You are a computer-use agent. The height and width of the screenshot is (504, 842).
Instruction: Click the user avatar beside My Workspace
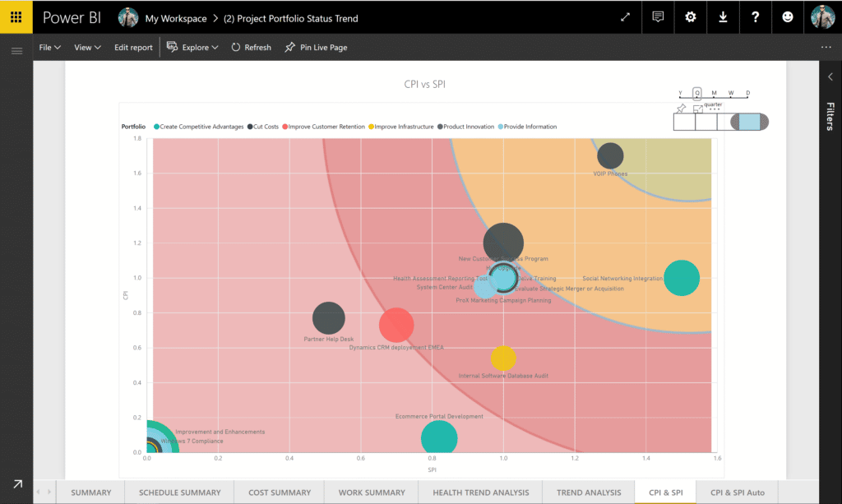(128, 18)
